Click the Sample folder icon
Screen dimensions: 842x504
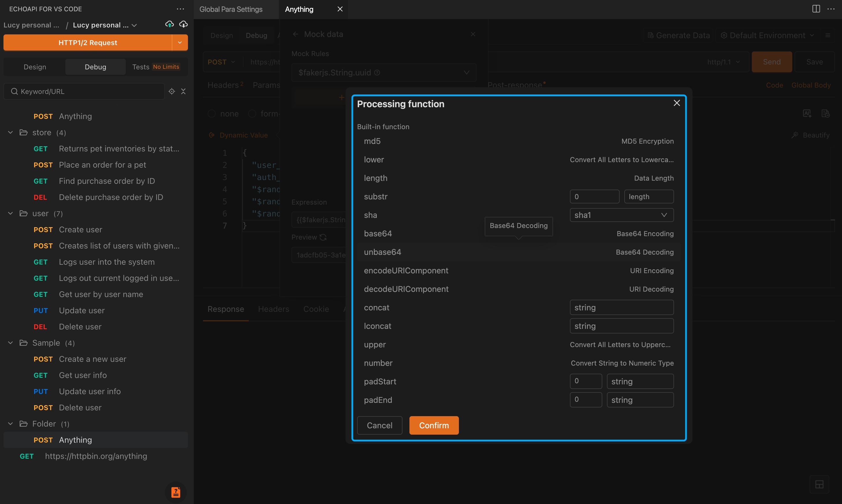[x=23, y=343]
